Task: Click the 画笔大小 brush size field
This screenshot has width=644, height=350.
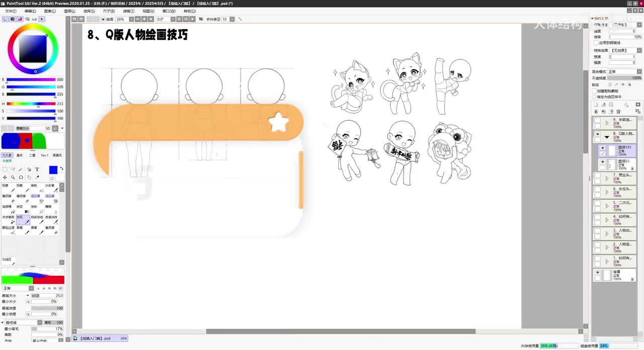Action: (x=47, y=296)
